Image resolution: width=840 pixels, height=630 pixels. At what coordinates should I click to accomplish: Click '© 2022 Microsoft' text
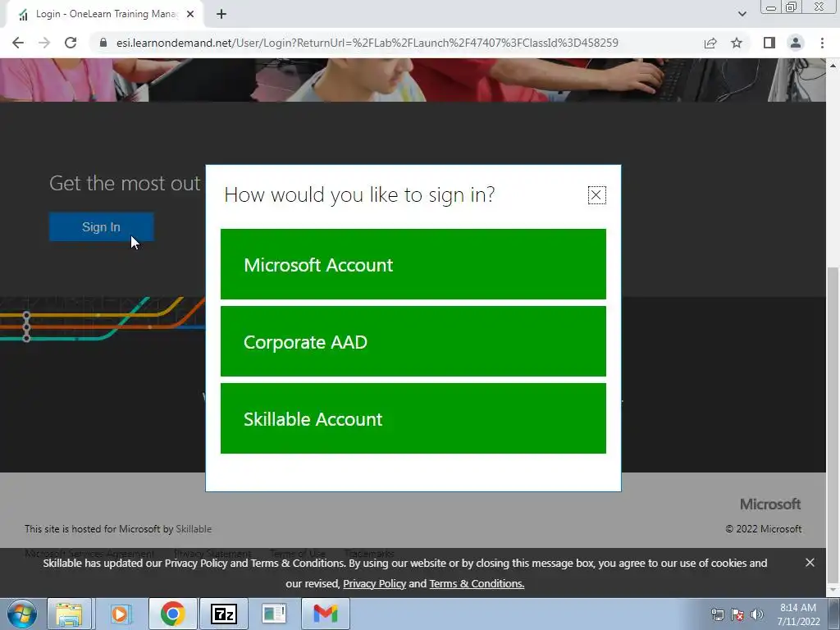tap(764, 529)
